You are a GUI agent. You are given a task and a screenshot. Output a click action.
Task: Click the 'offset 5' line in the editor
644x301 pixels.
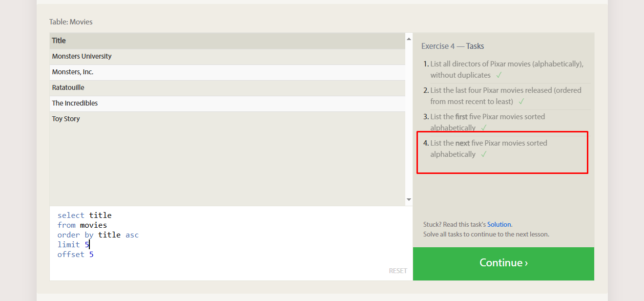tap(75, 254)
